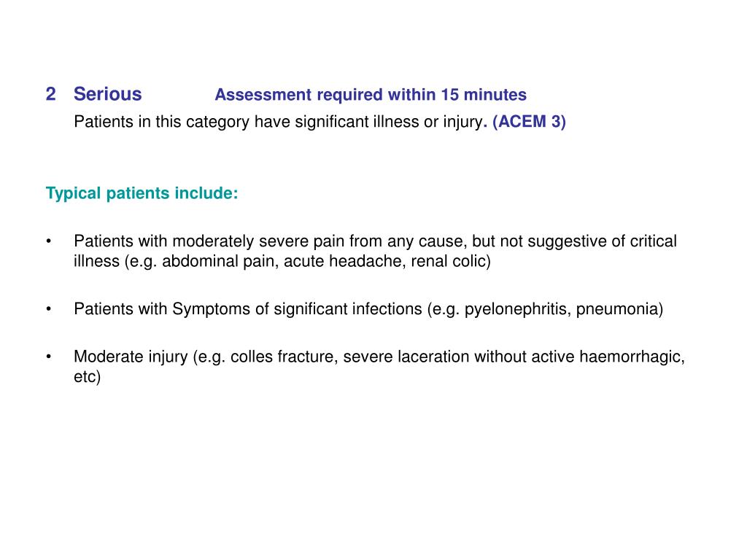Click the third bullet point marker
The image size is (747, 560).
point(49,357)
